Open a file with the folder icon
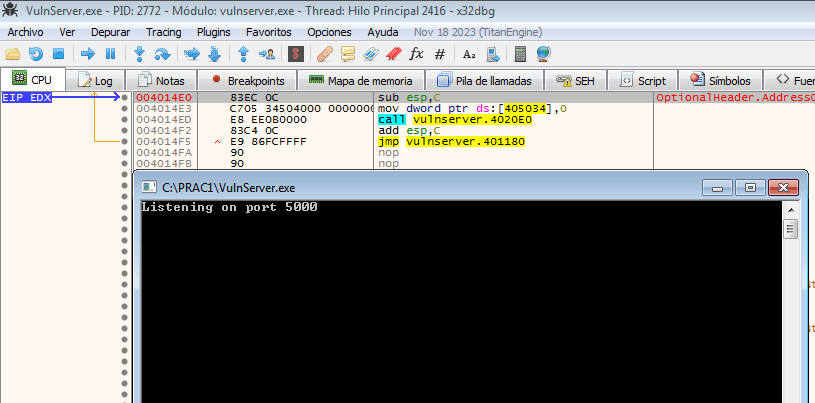This screenshot has height=403, width=815. [x=12, y=54]
